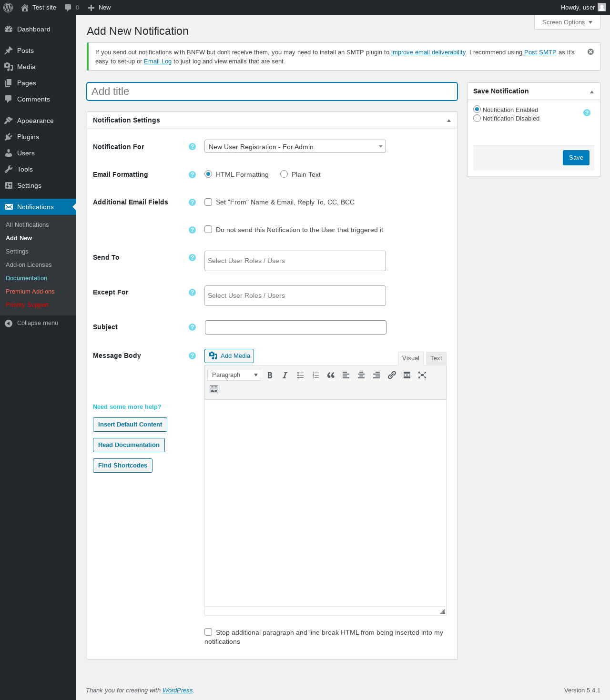Click the Save button

point(576,158)
